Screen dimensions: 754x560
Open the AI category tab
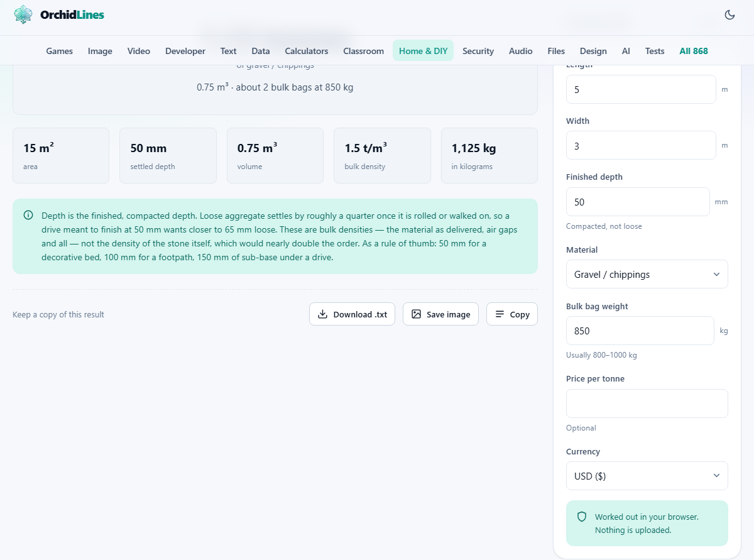tap(626, 51)
